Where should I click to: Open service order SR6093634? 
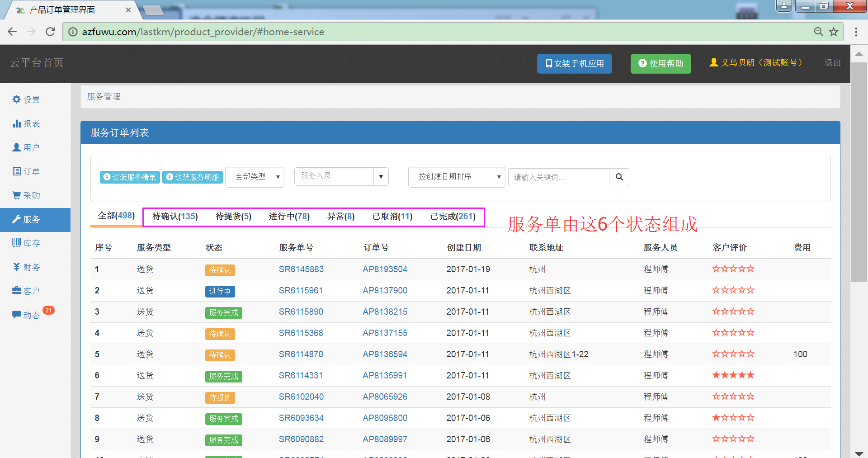(301, 418)
